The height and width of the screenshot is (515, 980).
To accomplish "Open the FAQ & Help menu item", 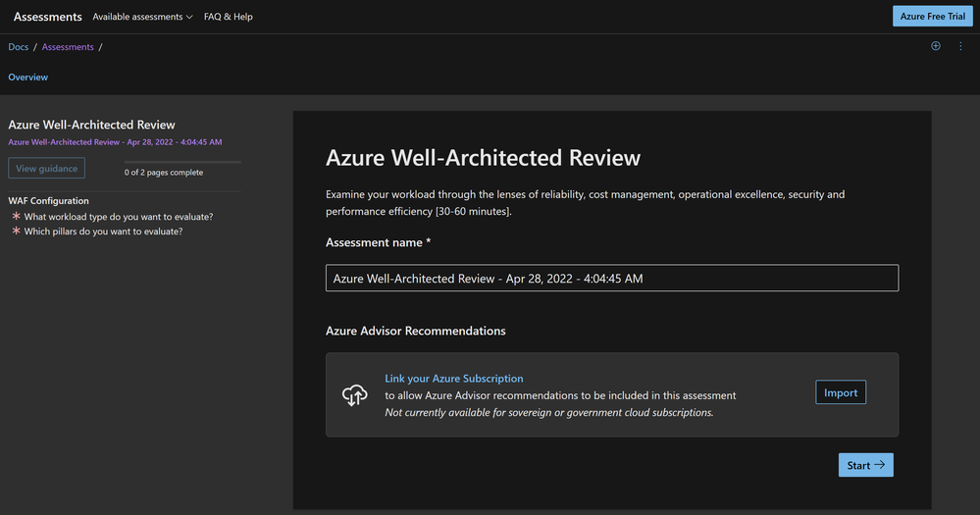I will (229, 17).
